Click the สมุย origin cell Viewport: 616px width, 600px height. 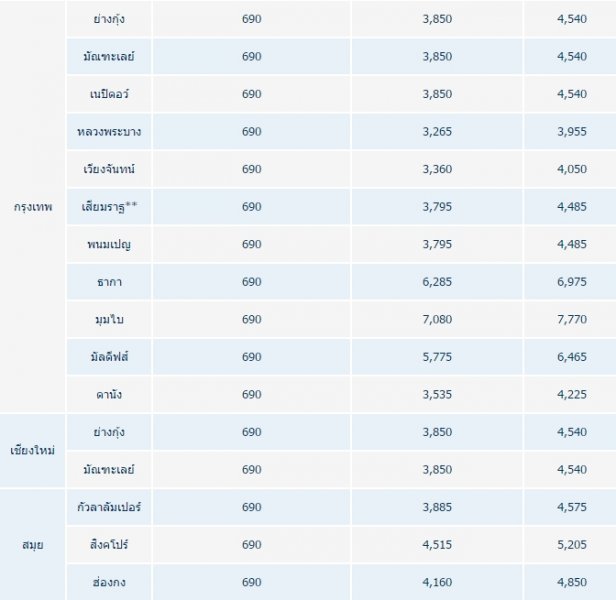[32, 544]
